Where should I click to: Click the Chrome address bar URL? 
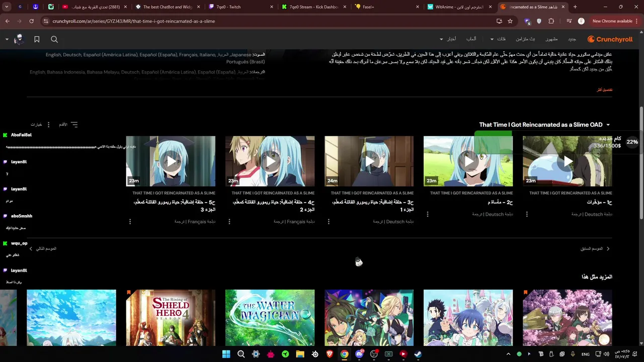point(133,21)
